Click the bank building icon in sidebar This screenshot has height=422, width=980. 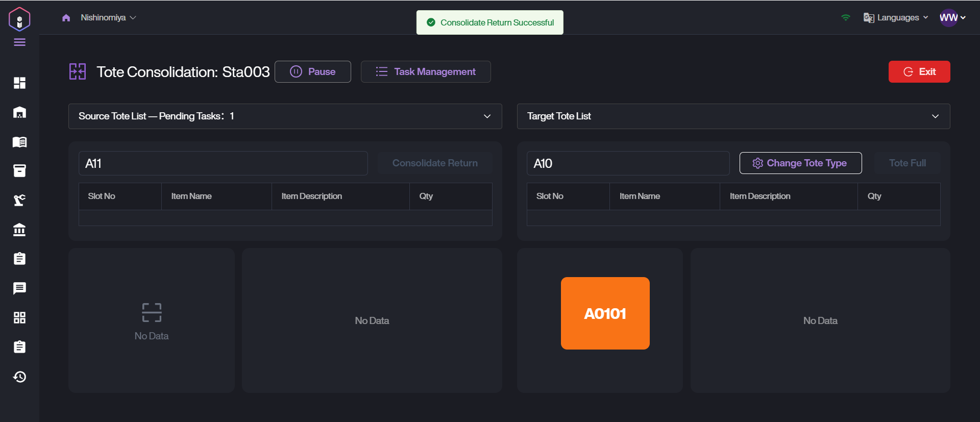[19, 230]
